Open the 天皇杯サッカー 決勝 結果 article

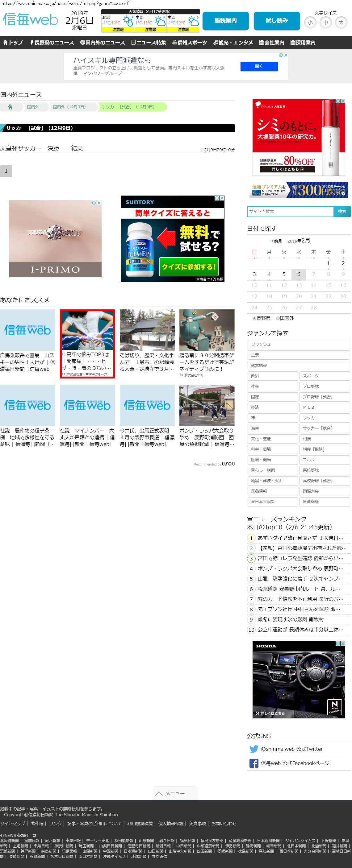(x=41, y=148)
